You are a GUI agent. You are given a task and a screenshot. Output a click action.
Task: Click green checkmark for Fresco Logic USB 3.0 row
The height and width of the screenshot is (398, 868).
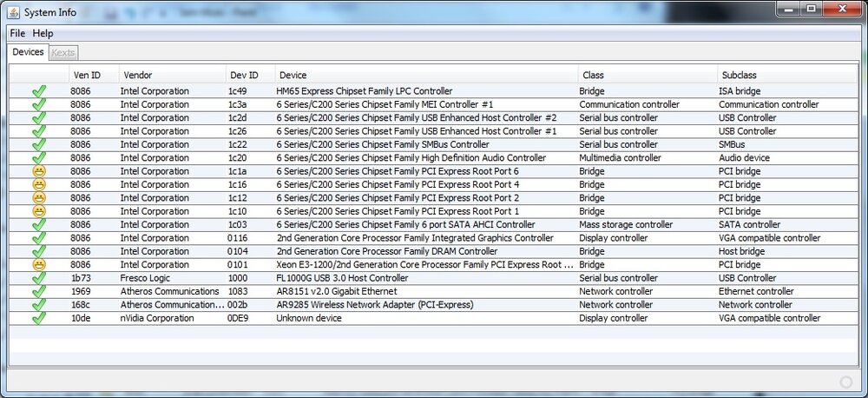pos(38,278)
